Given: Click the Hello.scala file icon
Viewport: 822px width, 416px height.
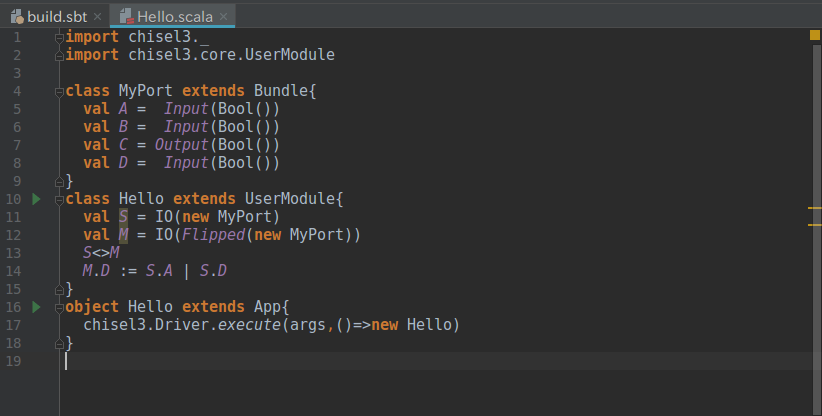Looking at the screenshot, I should pyautogui.click(x=126, y=17).
